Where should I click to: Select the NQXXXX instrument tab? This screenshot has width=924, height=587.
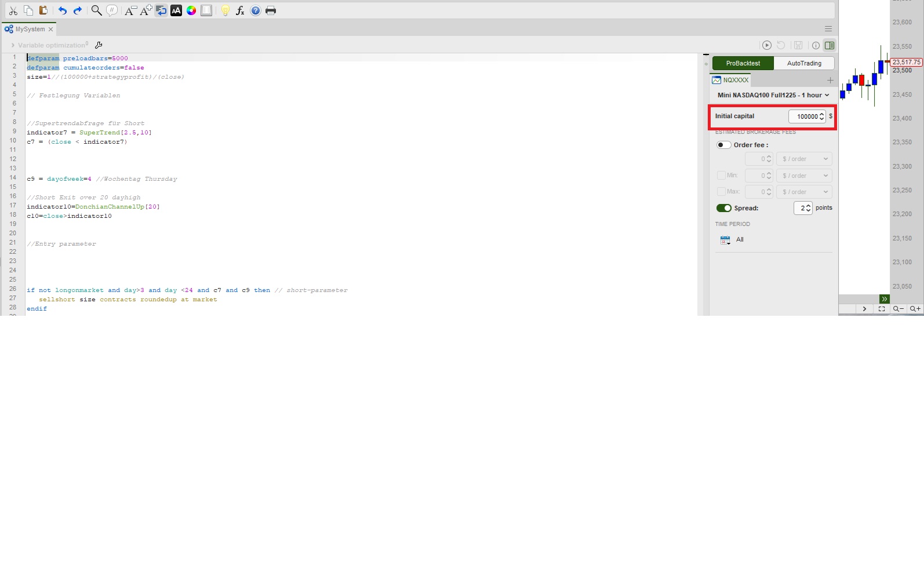(x=730, y=80)
